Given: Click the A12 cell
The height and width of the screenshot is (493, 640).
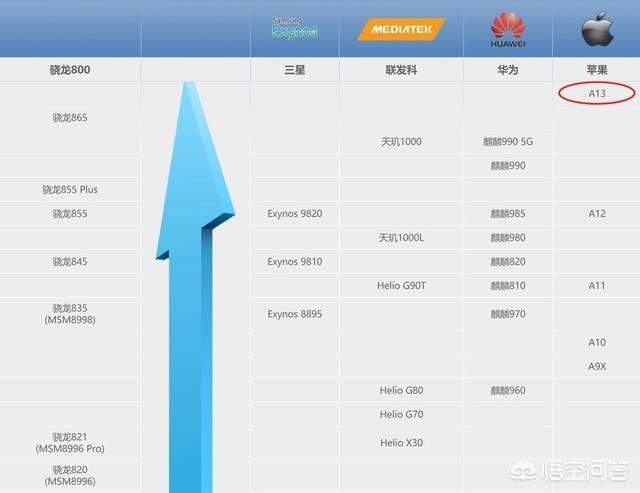Looking at the screenshot, I should (597, 213).
